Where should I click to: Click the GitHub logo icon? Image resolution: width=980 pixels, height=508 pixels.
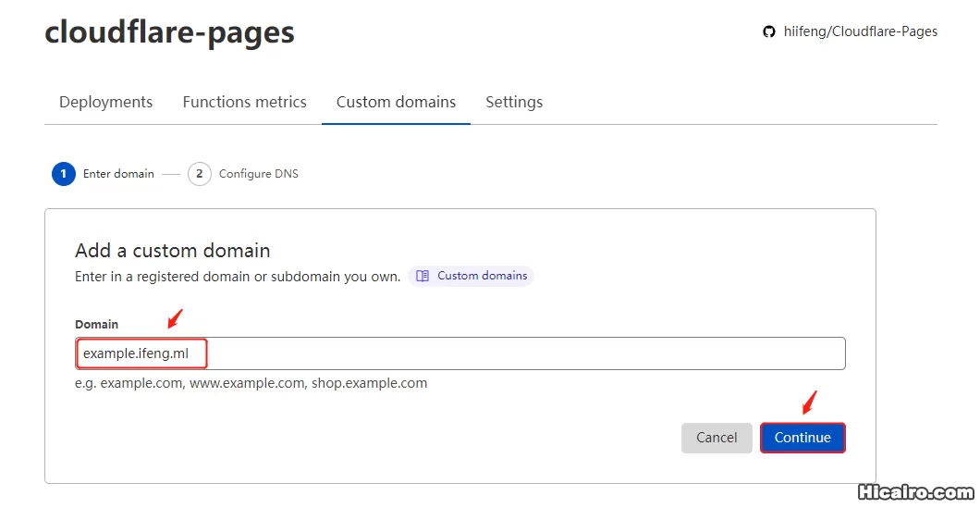768,32
